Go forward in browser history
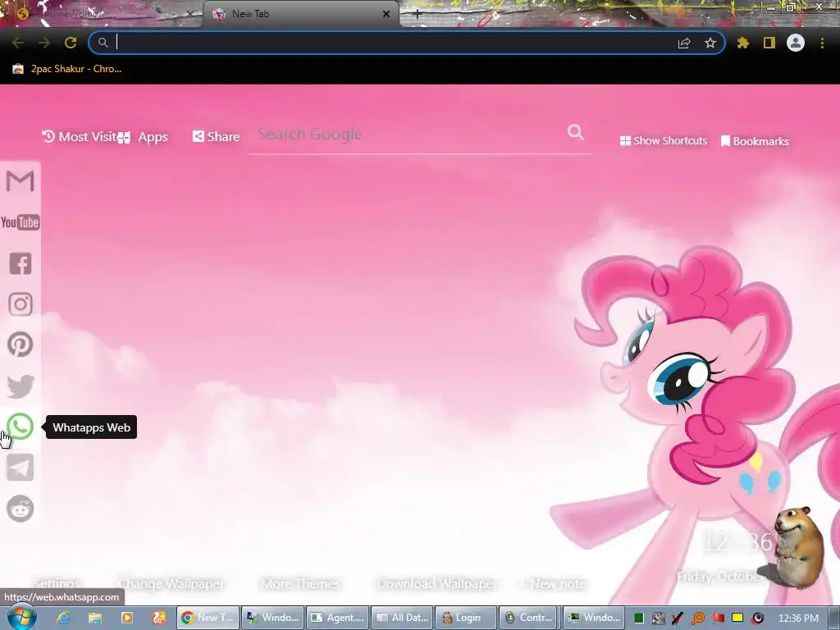The width and height of the screenshot is (840, 630). (x=44, y=43)
